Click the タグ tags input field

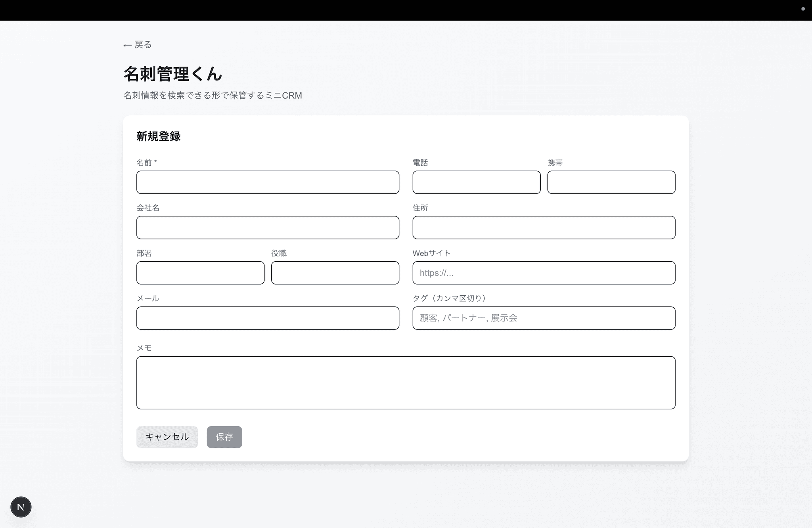(x=544, y=318)
